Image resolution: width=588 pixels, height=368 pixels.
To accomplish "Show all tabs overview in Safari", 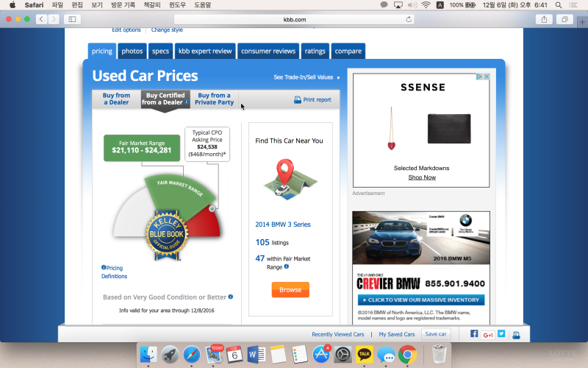I will pos(564,19).
